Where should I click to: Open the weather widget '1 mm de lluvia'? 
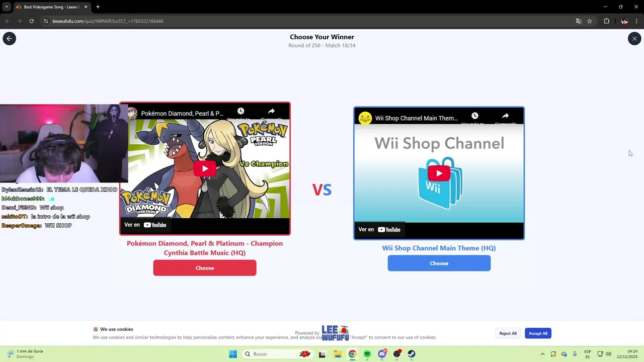tap(25, 354)
